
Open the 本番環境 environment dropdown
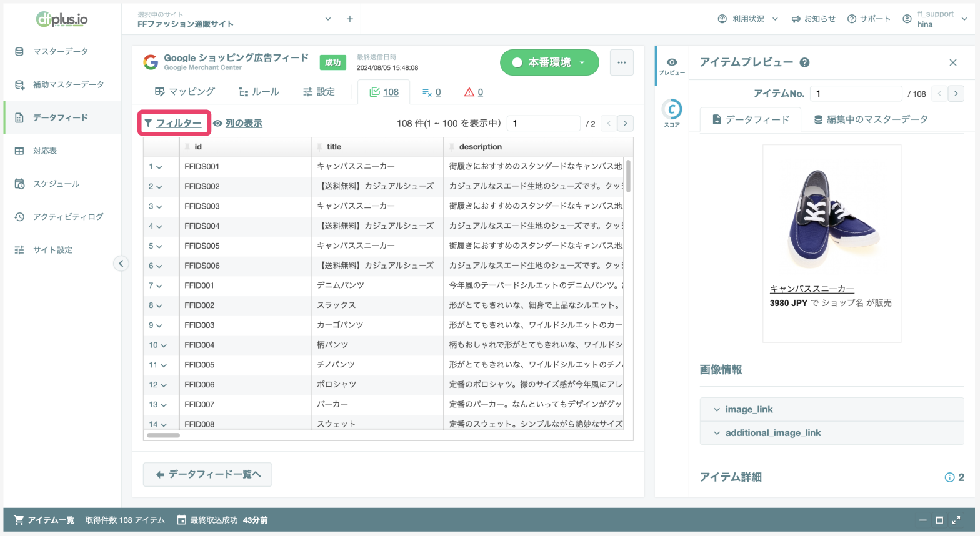tap(549, 62)
